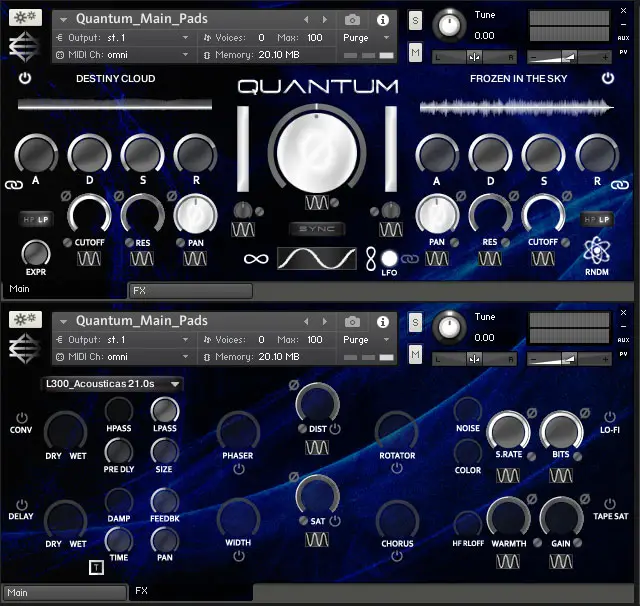Click the waveform icon under big center knob
This screenshot has height=606, width=640.
(316, 202)
